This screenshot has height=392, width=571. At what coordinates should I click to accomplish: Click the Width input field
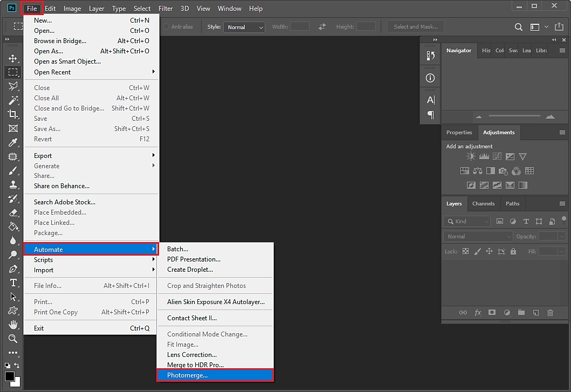(300, 26)
